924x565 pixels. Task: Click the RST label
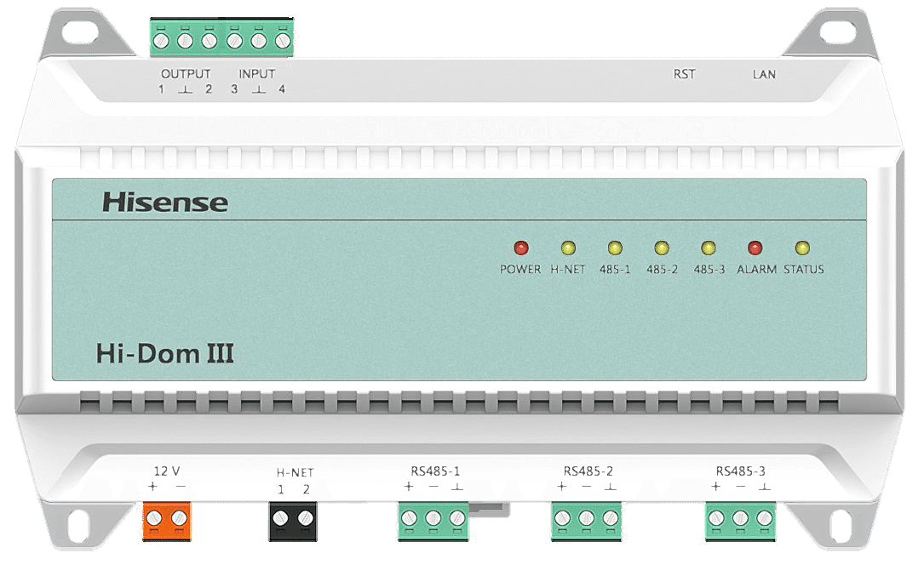[684, 75]
